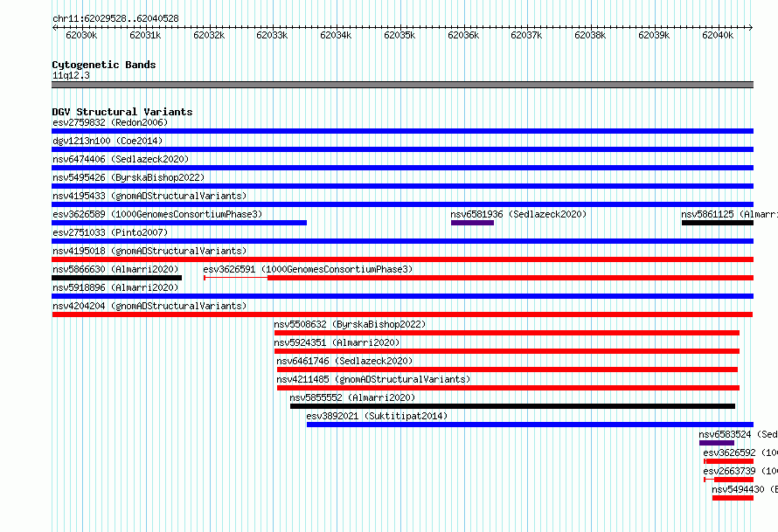Image resolution: width=778 pixels, height=532 pixels.
Task: Open nsv5924351 (Almarri2020) label
Action: 337,342
